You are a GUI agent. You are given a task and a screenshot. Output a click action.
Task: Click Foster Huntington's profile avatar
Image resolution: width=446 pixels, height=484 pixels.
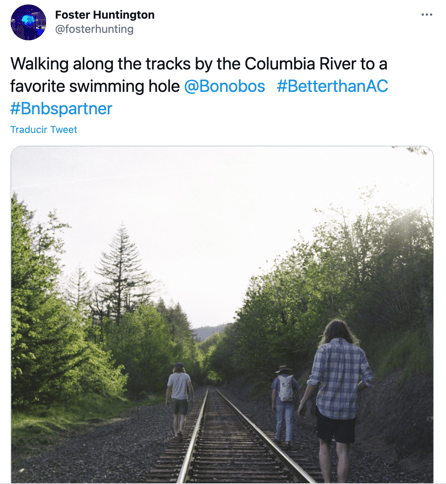pyautogui.click(x=28, y=22)
